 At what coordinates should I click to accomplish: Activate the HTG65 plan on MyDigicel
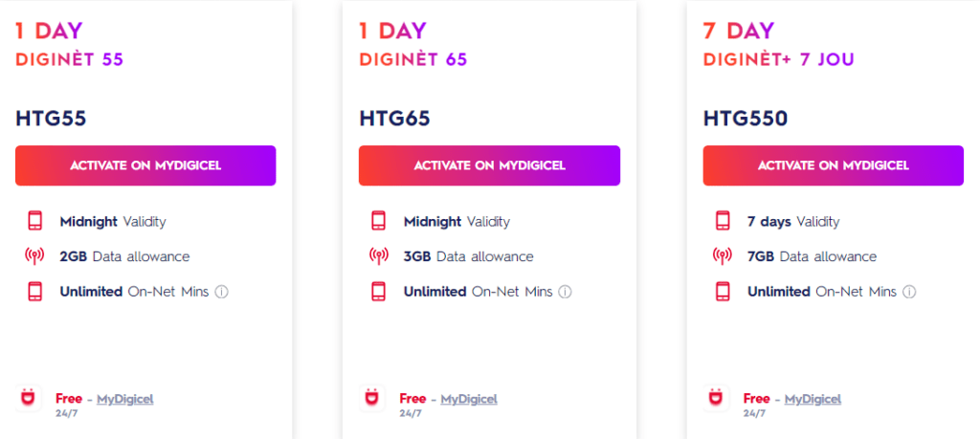click(x=489, y=165)
